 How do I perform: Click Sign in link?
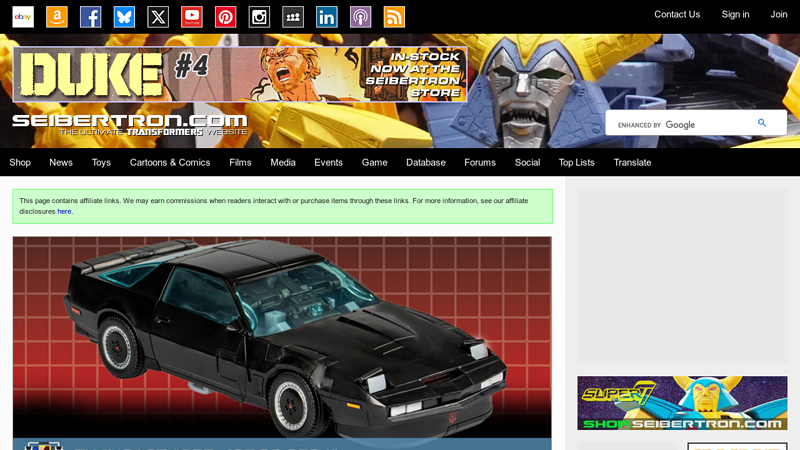pyautogui.click(x=735, y=14)
